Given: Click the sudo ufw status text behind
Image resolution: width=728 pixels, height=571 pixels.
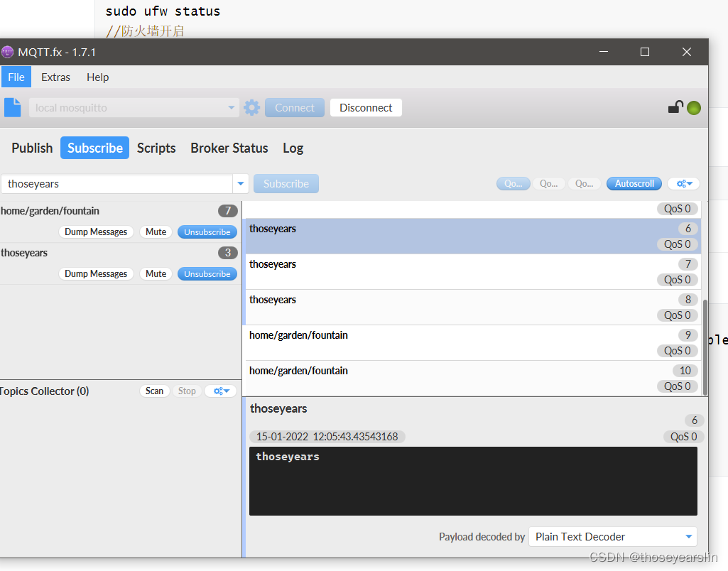Looking at the screenshot, I should click(163, 11).
